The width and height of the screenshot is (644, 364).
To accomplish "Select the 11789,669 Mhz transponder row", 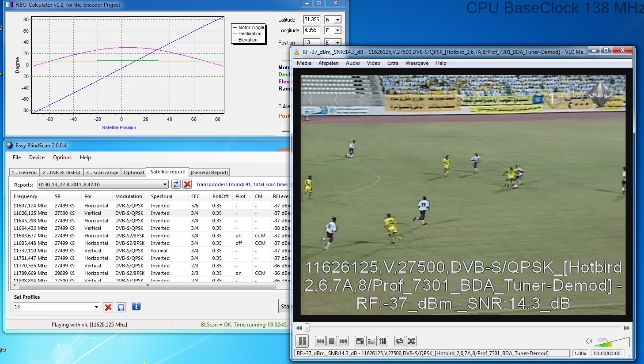I will (150, 273).
